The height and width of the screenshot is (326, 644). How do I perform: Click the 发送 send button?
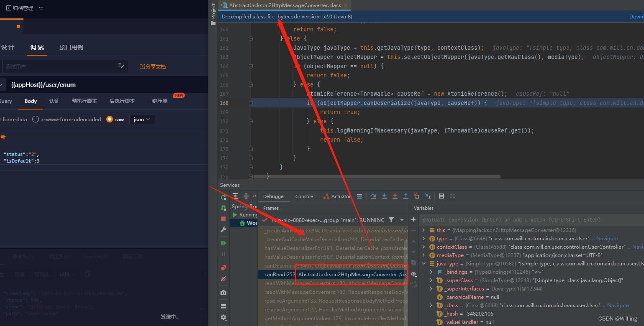[170, 316]
